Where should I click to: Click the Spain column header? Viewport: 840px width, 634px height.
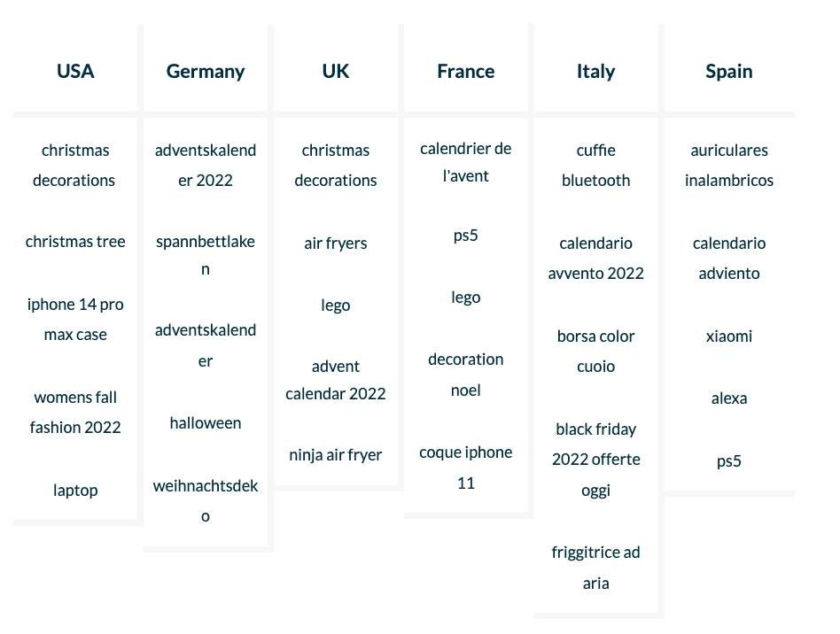[729, 72]
